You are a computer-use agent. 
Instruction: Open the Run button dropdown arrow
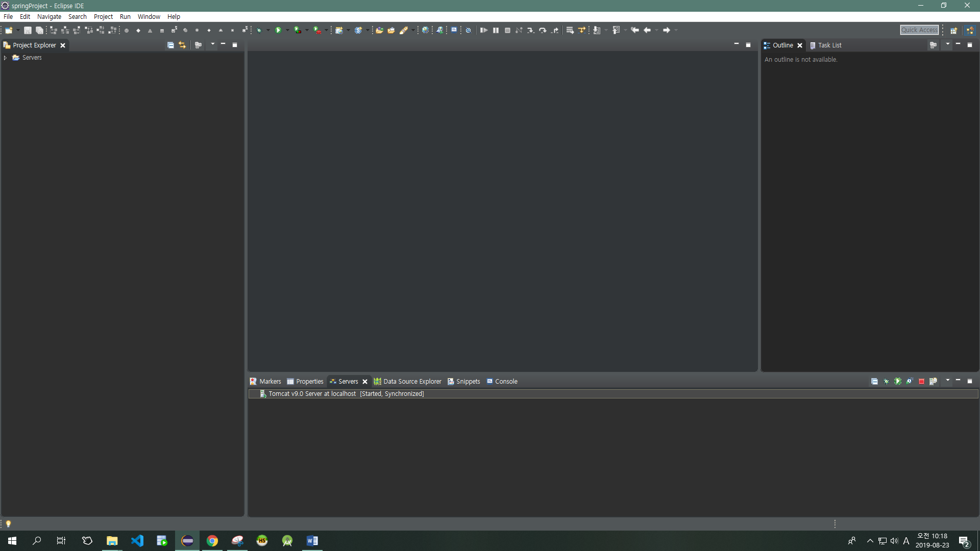(287, 30)
